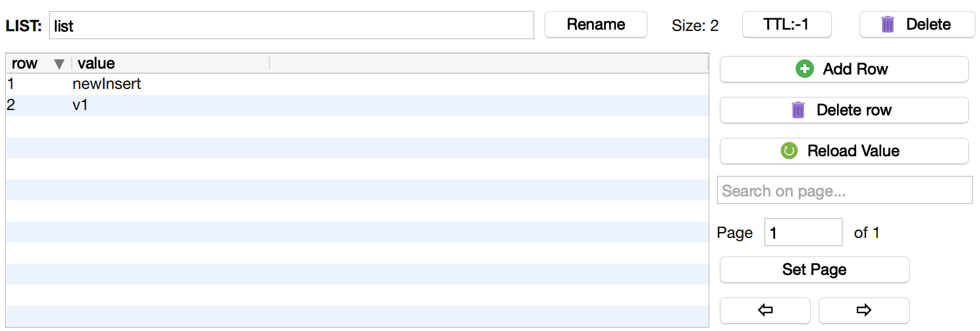The height and width of the screenshot is (331, 980).
Task: Click the green Reload Value refresh icon
Action: click(x=789, y=151)
